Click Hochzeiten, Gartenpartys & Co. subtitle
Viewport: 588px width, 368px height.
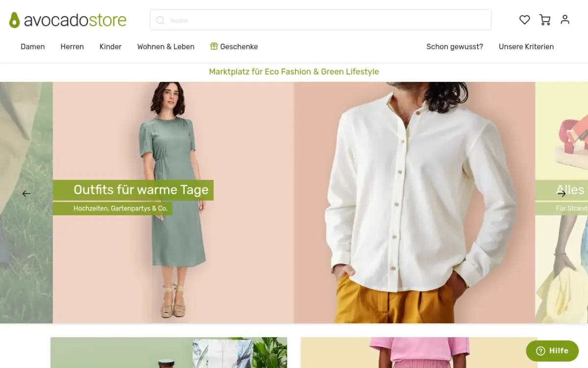[x=113, y=209]
